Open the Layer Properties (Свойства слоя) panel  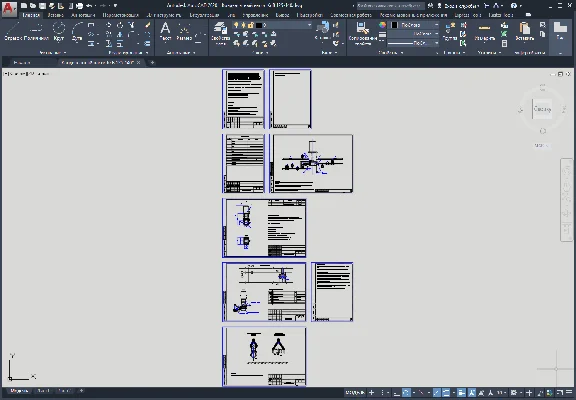220,33
